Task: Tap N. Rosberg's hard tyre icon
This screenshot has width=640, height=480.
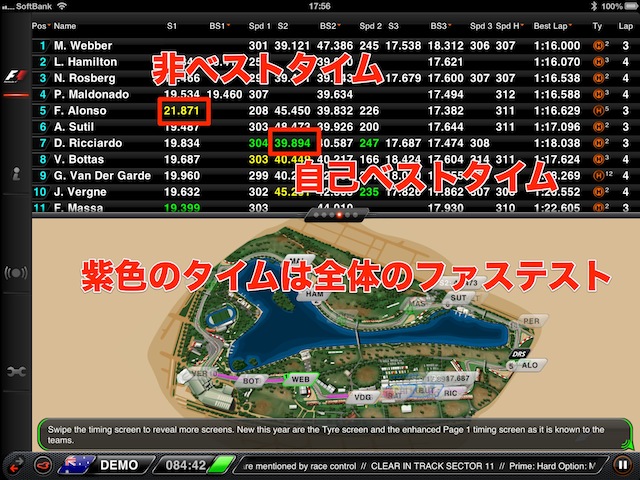Action: click(x=598, y=78)
